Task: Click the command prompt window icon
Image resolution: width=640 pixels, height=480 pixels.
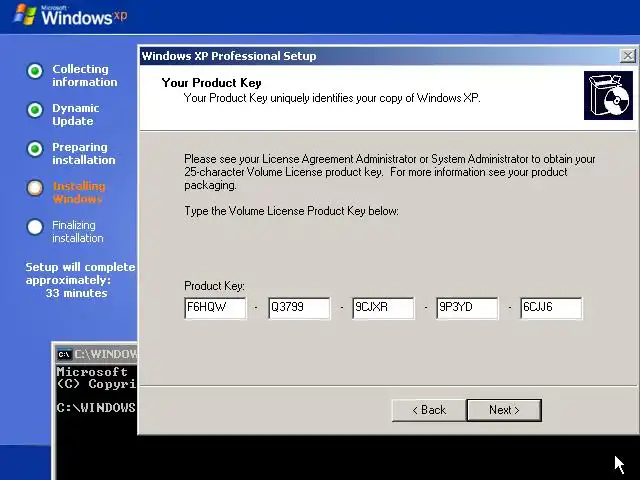Action: 64,354
